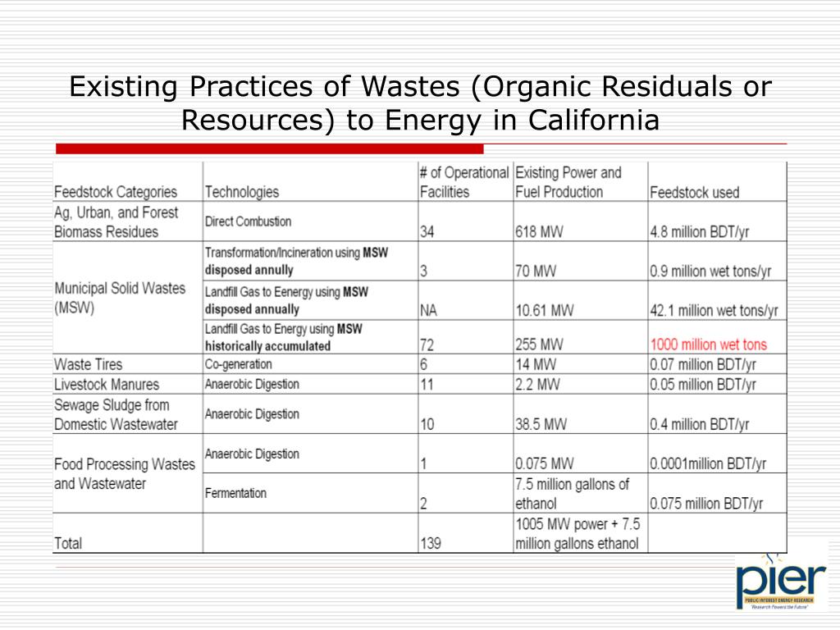
Task: Click the '139' total facilities value
Action: [x=430, y=543]
